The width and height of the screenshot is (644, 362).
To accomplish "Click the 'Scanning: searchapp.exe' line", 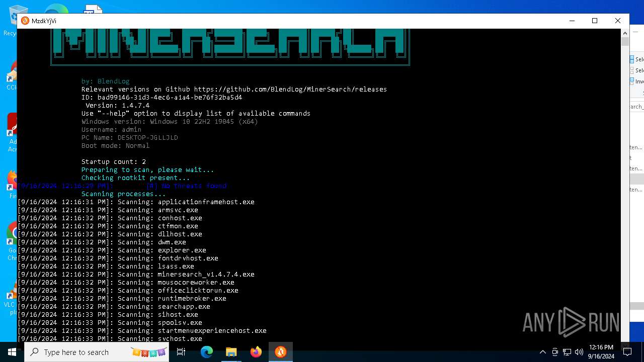I will pos(114,306).
